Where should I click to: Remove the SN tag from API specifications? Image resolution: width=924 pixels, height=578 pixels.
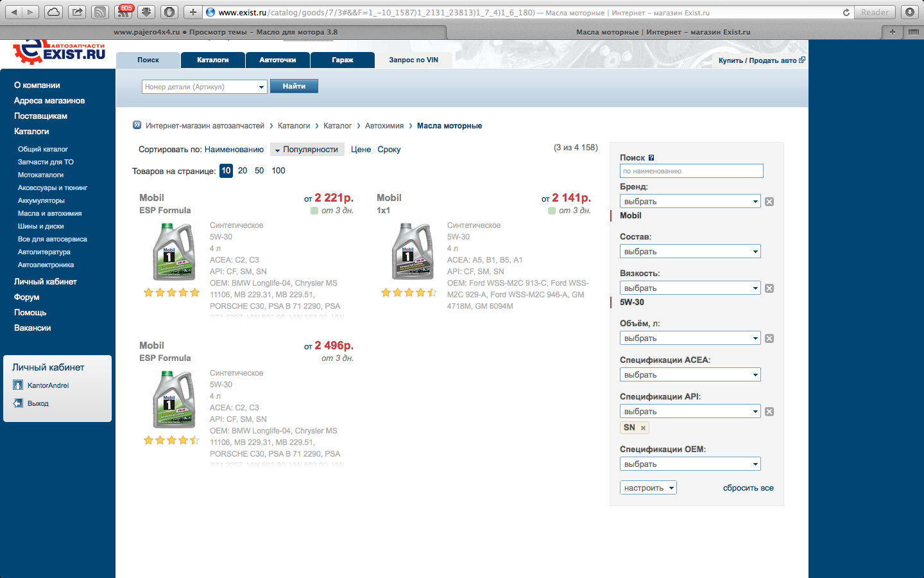pyautogui.click(x=643, y=428)
